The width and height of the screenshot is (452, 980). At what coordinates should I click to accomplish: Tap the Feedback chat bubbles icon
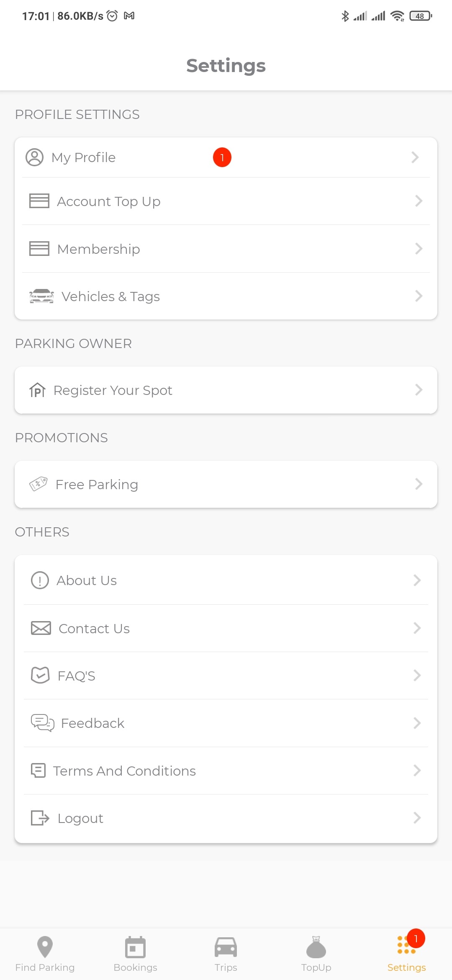tap(42, 723)
